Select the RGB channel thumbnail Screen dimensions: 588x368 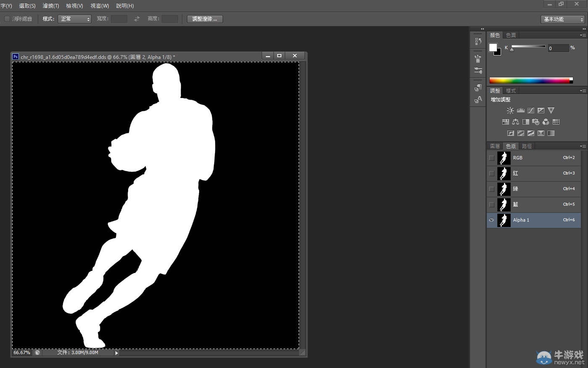click(504, 158)
